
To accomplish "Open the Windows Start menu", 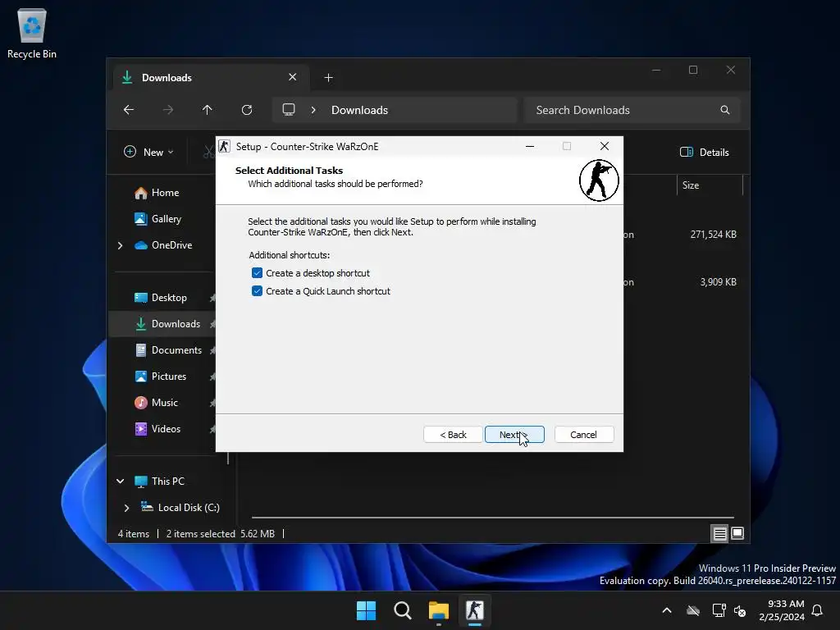I will [x=367, y=610].
